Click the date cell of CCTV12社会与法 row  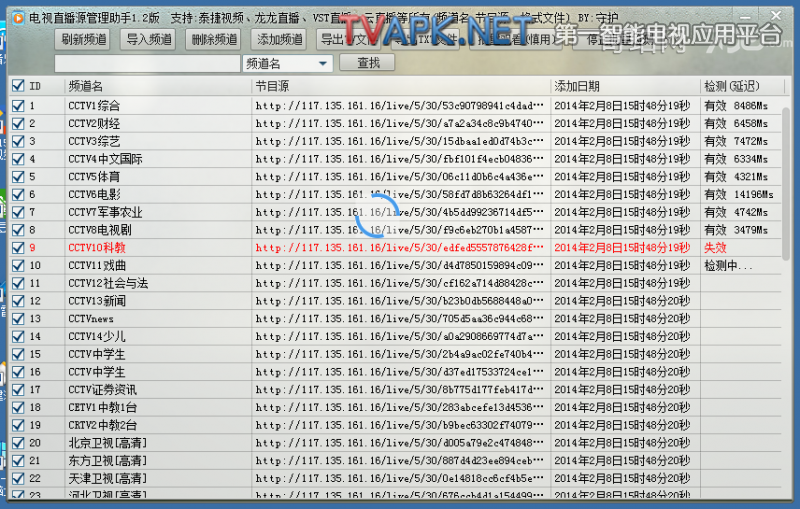622,283
